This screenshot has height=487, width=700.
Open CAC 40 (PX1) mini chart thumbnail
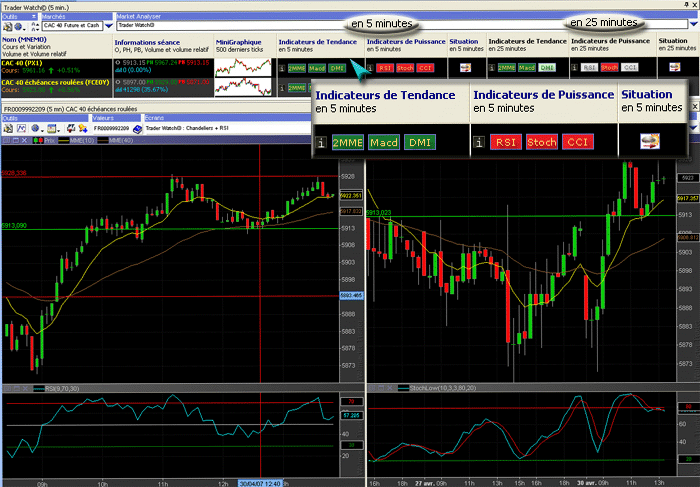tap(243, 68)
